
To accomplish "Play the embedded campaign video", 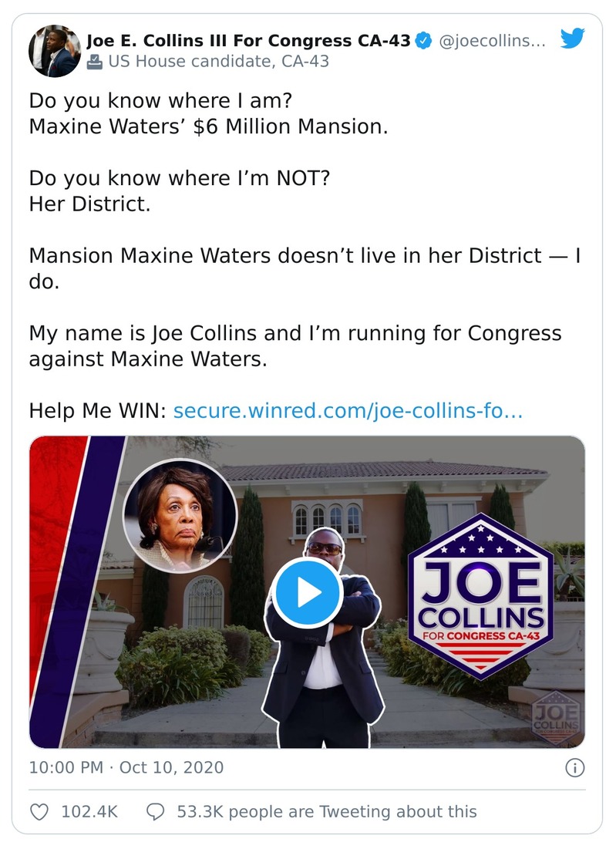I will coord(307,593).
